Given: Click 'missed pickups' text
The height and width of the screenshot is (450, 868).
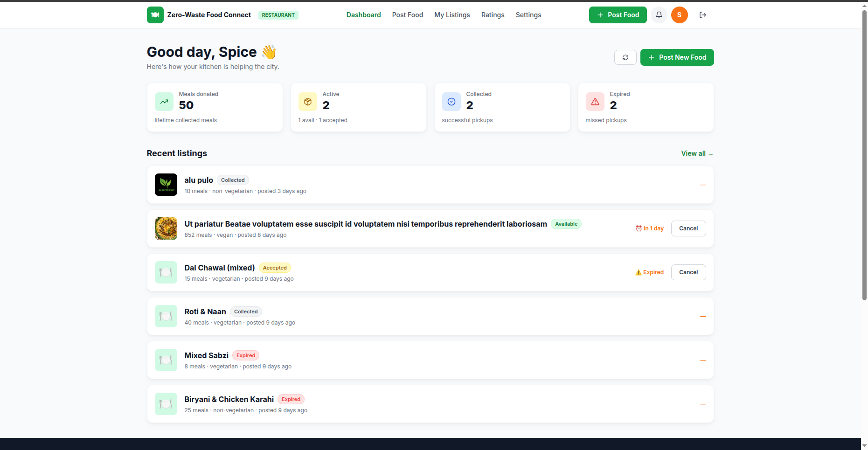Looking at the screenshot, I should [606, 120].
